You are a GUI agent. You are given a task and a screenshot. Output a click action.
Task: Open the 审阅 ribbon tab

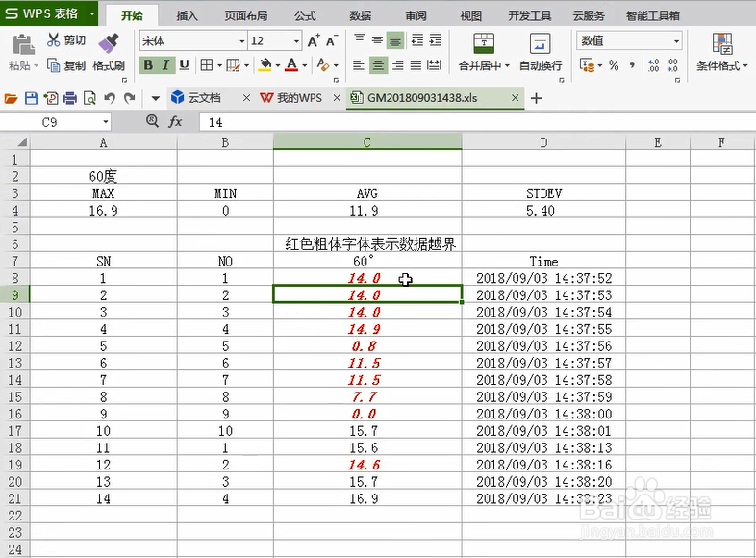416,15
